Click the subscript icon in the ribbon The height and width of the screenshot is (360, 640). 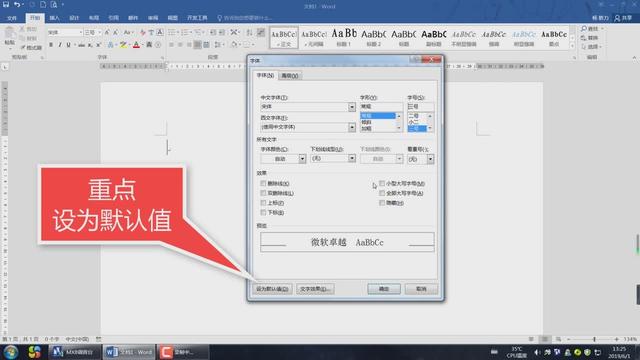pos(90,45)
